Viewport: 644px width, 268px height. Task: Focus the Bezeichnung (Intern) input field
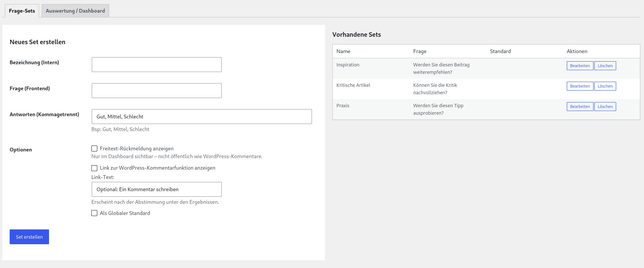click(157, 65)
